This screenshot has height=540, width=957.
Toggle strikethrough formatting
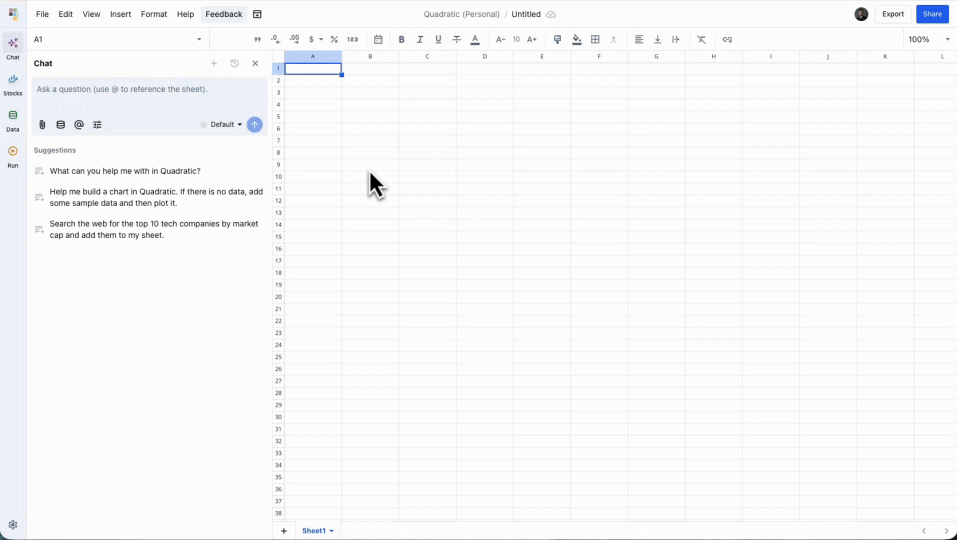tap(457, 40)
